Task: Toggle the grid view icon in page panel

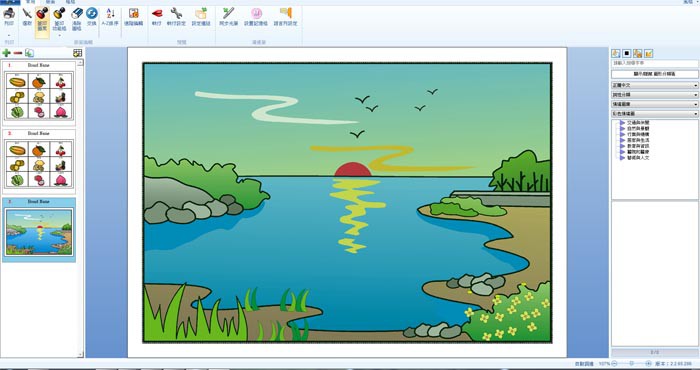Action: [78, 53]
